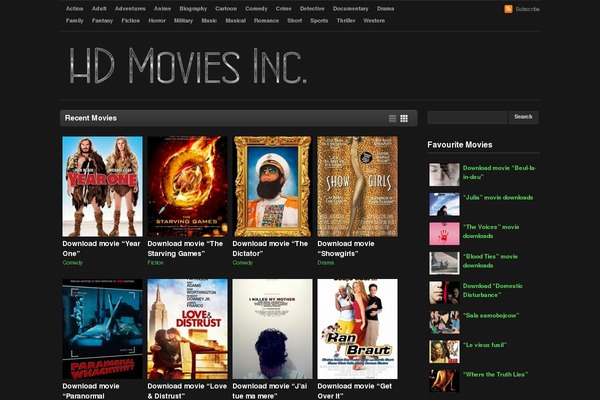Open "The Voices" movie downloads link

pyautogui.click(x=491, y=231)
